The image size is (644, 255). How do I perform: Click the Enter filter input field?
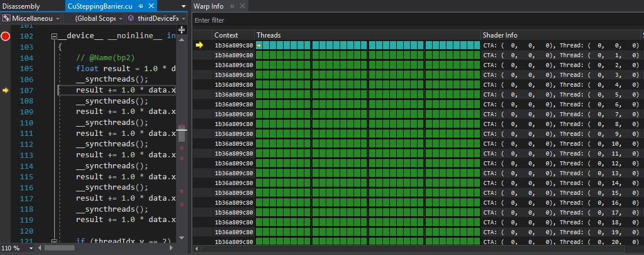tap(416, 20)
